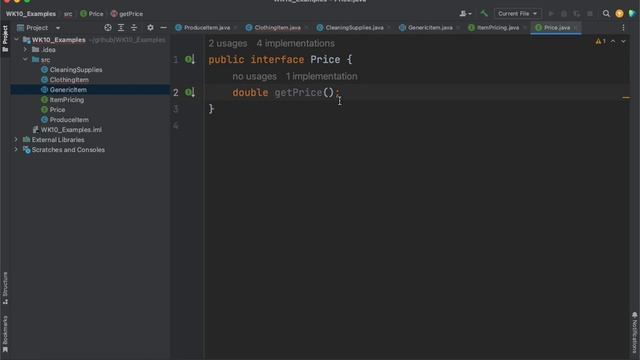Click the Price interface name in code
640x360 pixels.
pyautogui.click(x=325, y=60)
